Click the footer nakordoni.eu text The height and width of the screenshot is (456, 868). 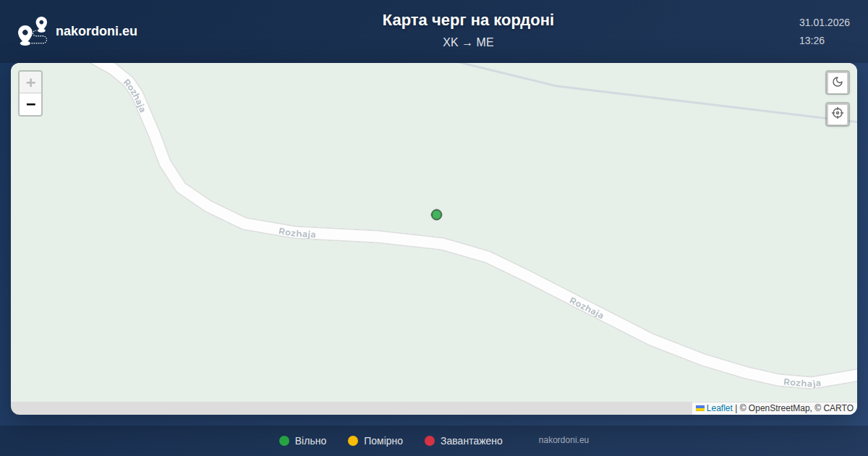click(x=563, y=440)
